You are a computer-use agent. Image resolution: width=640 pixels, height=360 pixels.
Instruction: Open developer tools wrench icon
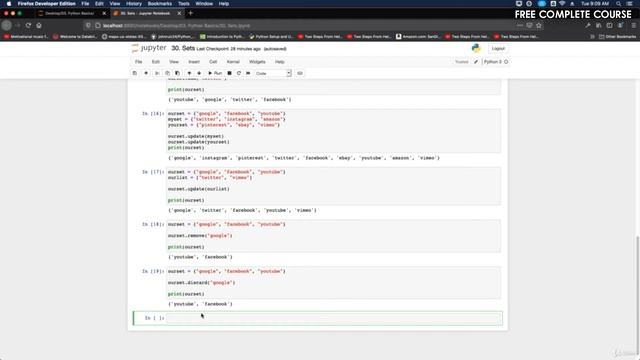click(588, 25)
